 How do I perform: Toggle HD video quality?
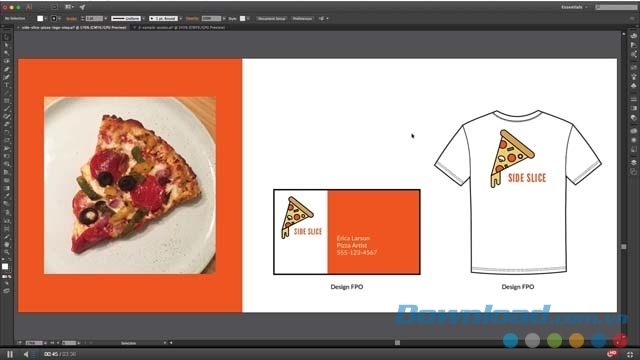pyautogui.click(x=612, y=354)
